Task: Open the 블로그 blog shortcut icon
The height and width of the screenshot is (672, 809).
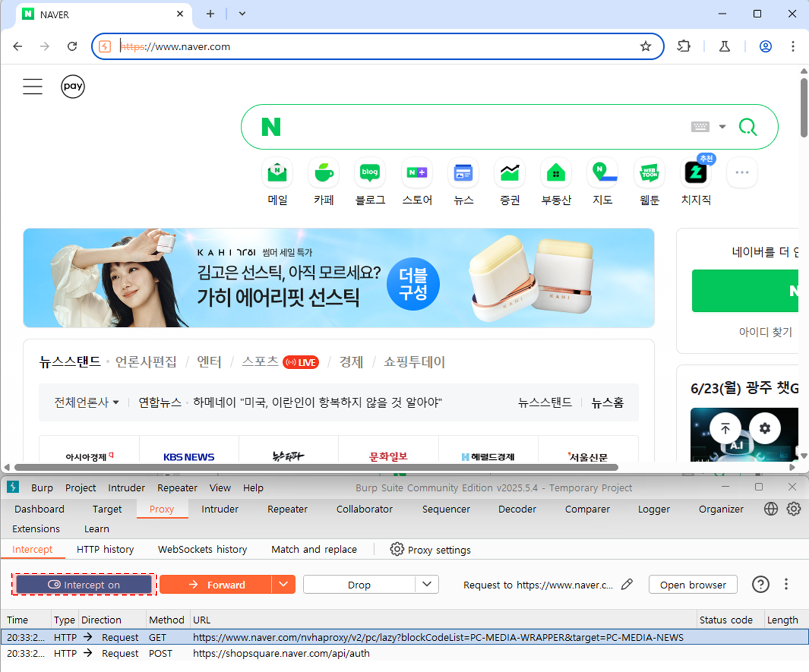Action: coord(370,173)
